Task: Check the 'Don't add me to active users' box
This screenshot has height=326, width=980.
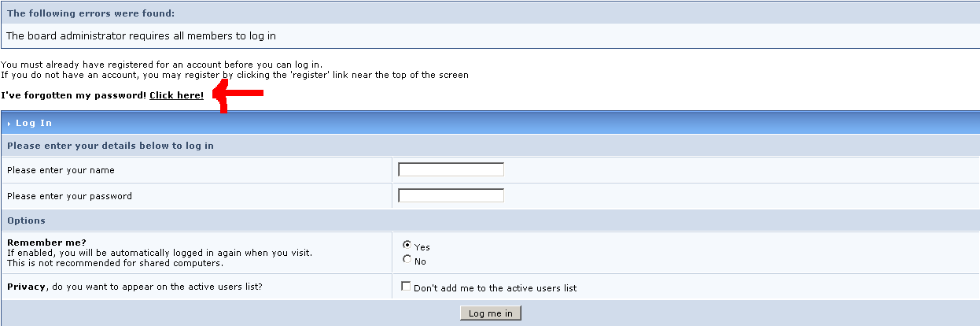Action: [x=407, y=287]
